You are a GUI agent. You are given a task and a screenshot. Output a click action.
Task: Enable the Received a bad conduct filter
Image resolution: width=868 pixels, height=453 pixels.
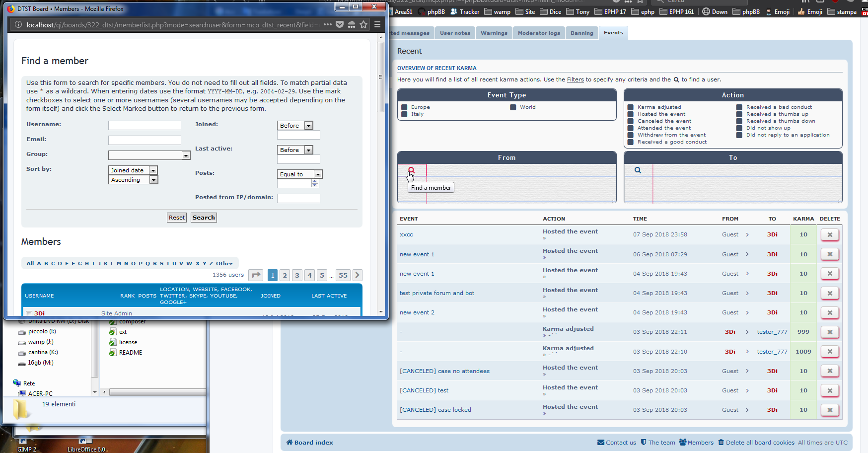[x=739, y=107]
